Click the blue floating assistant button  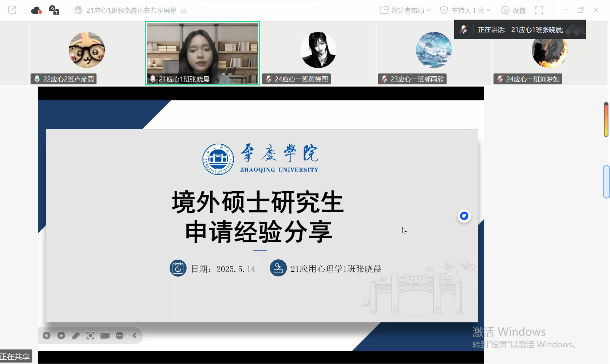pos(464,216)
